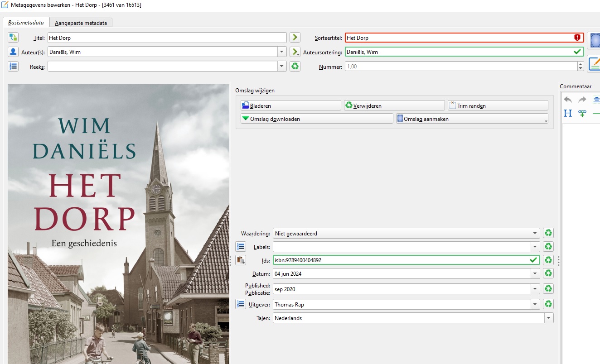The height and width of the screenshot is (364, 600).
Task: Expand the Waardering dropdown
Action: click(536, 234)
